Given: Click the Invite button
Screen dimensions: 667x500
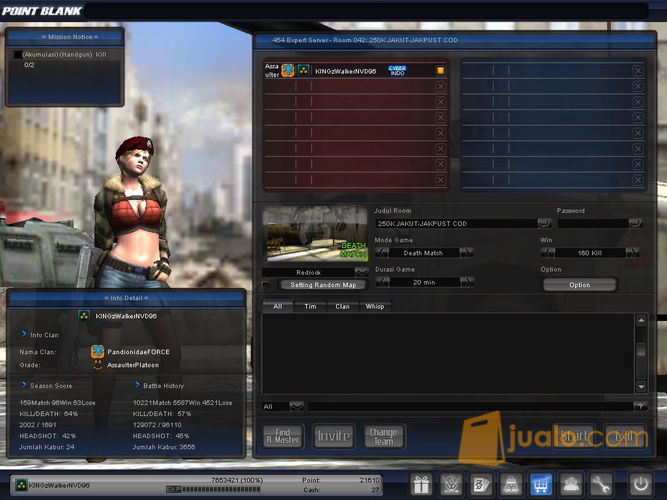Looking at the screenshot, I should click(x=334, y=436).
